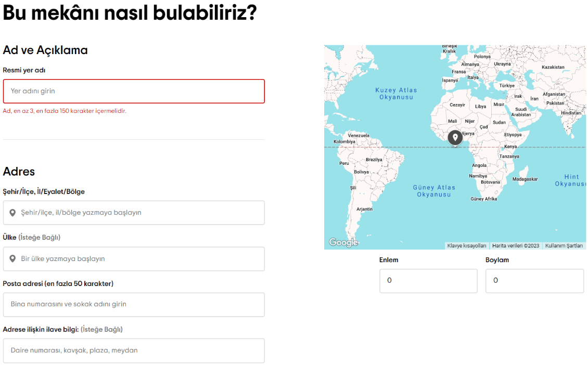Click 'Güney Afrika' label on the map
The height and width of the screenshot is (365, 588).
point(484,199)
